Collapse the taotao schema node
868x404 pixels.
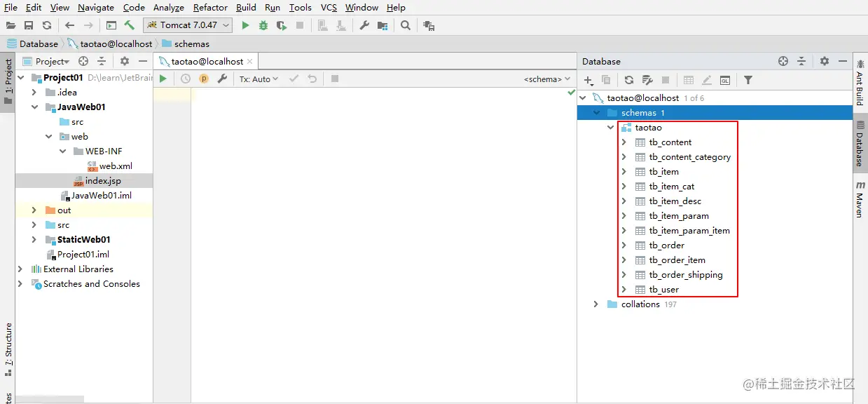(x=610, y=128)
